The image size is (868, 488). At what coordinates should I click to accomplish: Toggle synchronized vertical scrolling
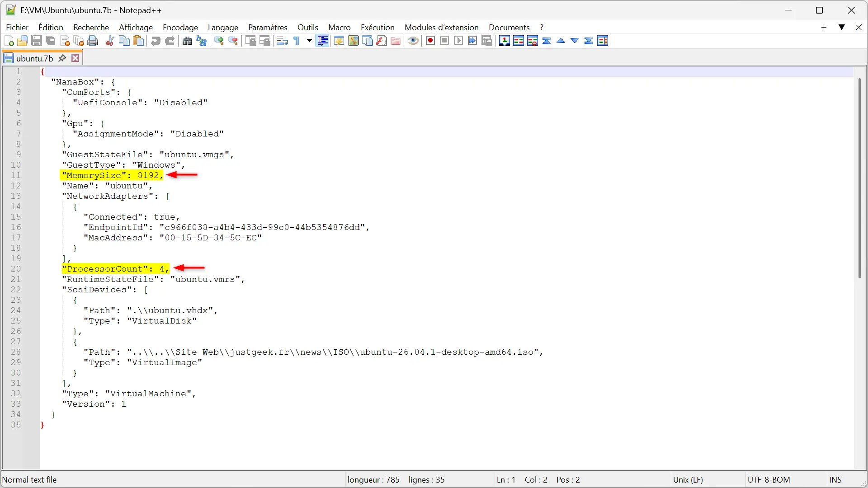click(x=251, y=41)
